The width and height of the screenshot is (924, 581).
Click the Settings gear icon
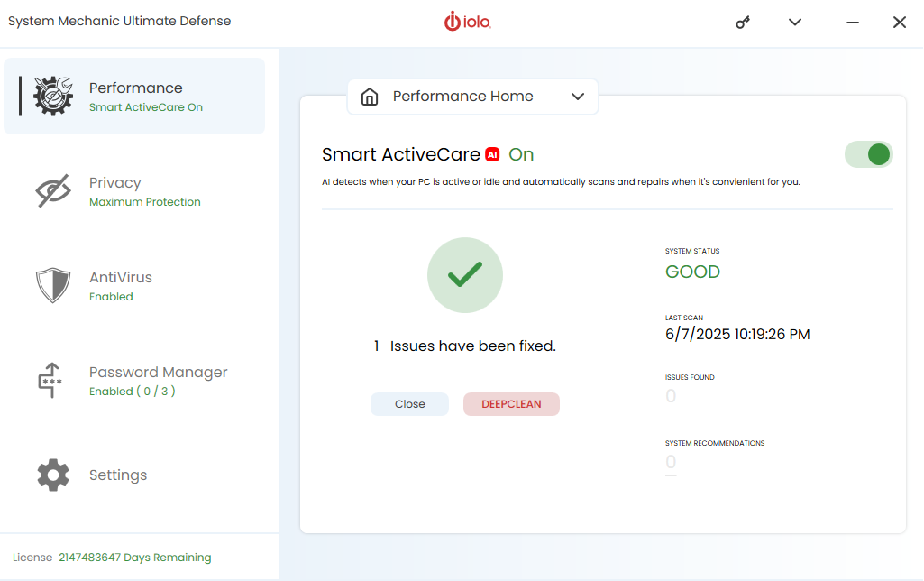click(53, 475)
